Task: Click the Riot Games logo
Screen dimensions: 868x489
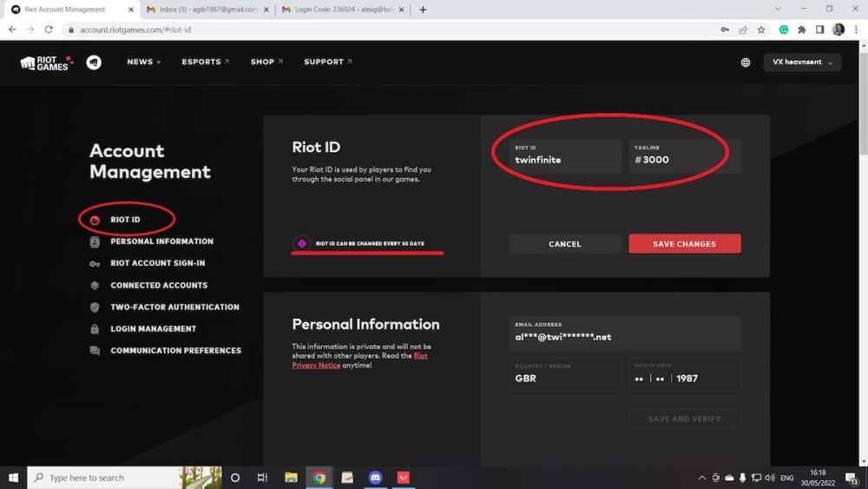Action: (47, 63)
